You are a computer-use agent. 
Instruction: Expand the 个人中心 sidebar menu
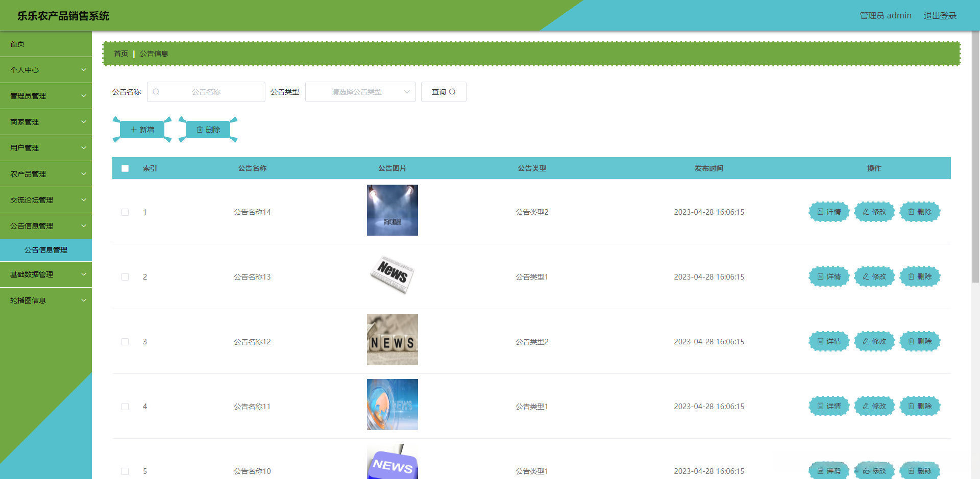[46, 70]
